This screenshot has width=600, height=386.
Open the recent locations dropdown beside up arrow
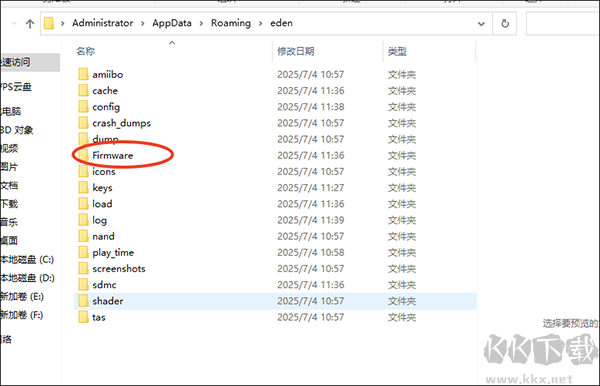[x=14, y=24]
